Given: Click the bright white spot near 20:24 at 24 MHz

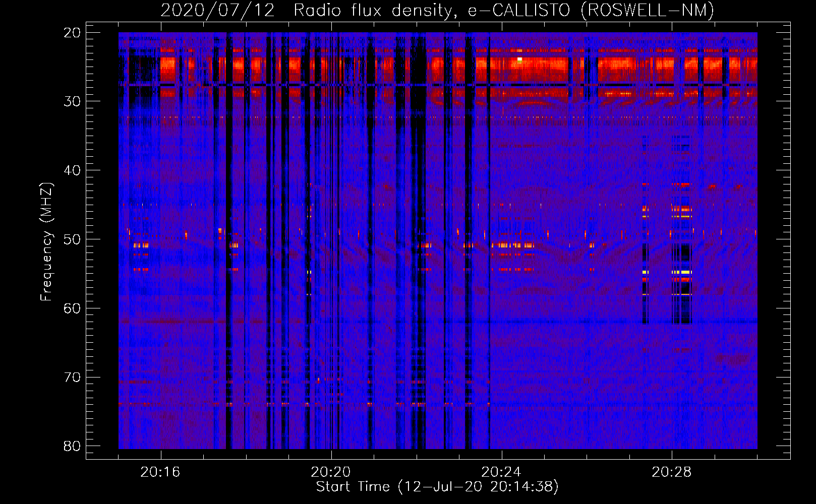Looking at the screenshot, I should 519,59.
